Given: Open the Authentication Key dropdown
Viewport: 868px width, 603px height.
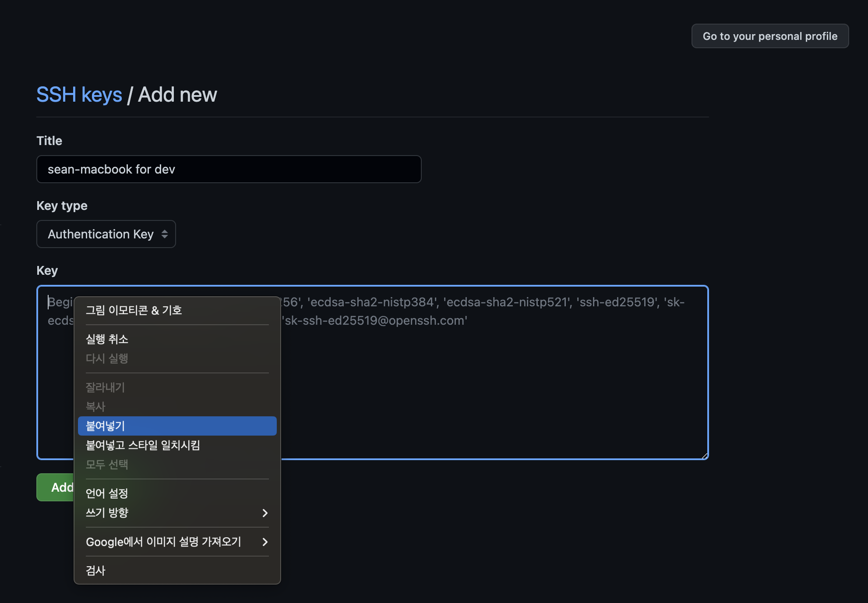Looking at the screenshot, I should 101,234.
